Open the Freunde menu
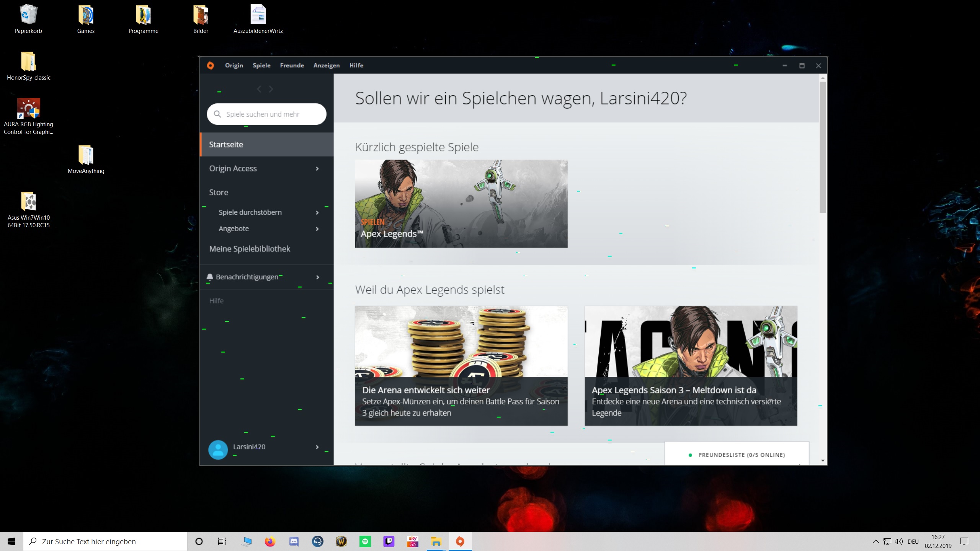980x551 pixels. pos(292,65)
